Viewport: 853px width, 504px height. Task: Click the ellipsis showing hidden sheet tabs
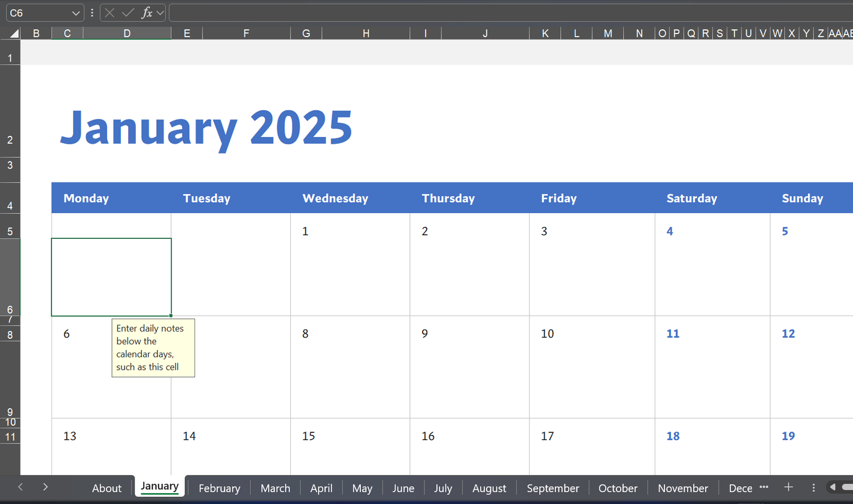[x=764, y=488]
